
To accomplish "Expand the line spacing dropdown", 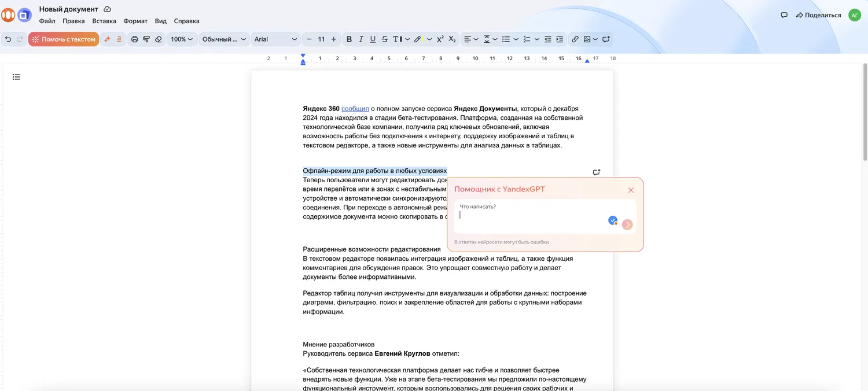I will 496,39.
